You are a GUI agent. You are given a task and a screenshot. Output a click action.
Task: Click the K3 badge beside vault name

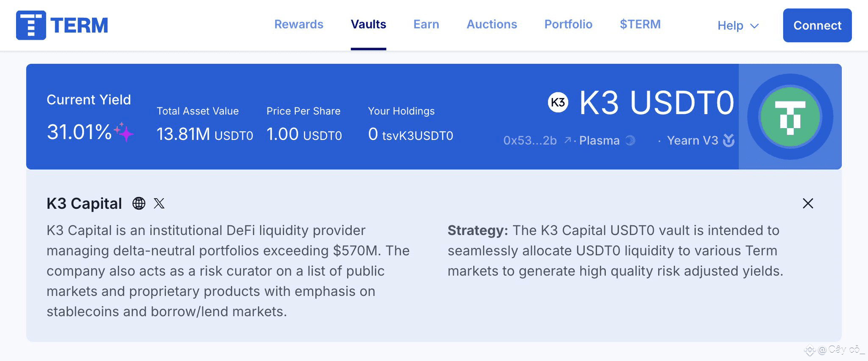point(558,102)
